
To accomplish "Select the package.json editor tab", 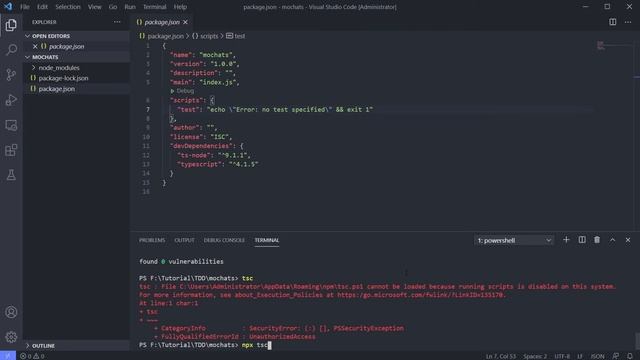I will (162, 22).
